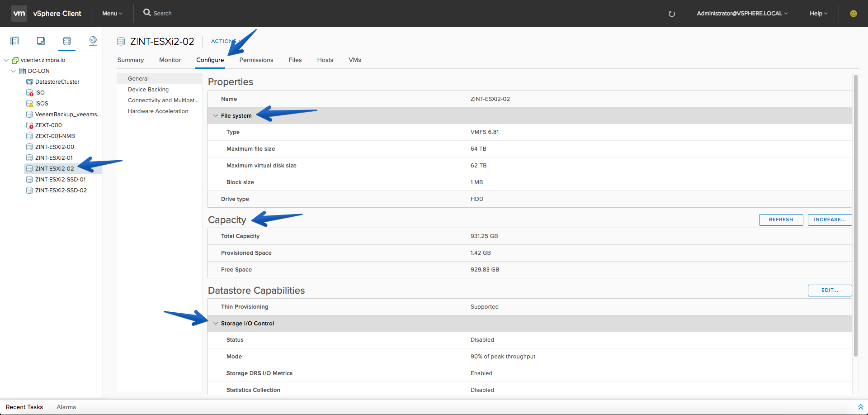Open the feedback smiley icon
Image resolution: width=868 pixels, height=415 pixels.
(854, 14)
